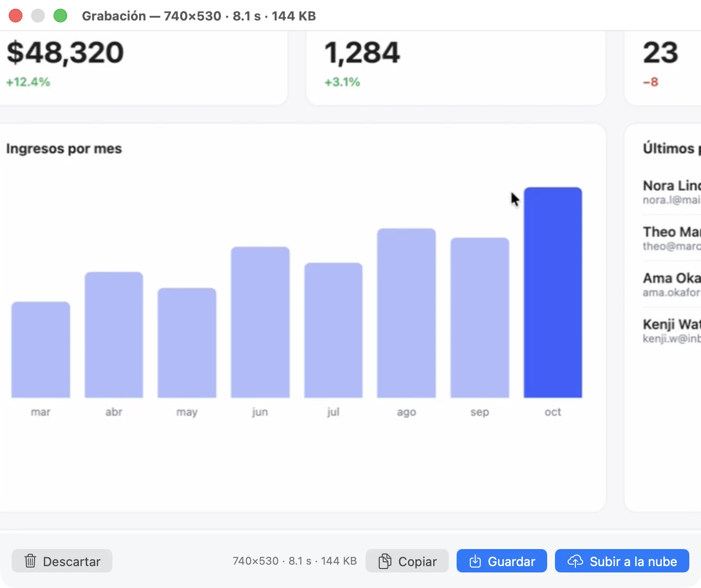Click the abr axis label
The width and height of the screenshot is (701, 588).
[114, 412]
